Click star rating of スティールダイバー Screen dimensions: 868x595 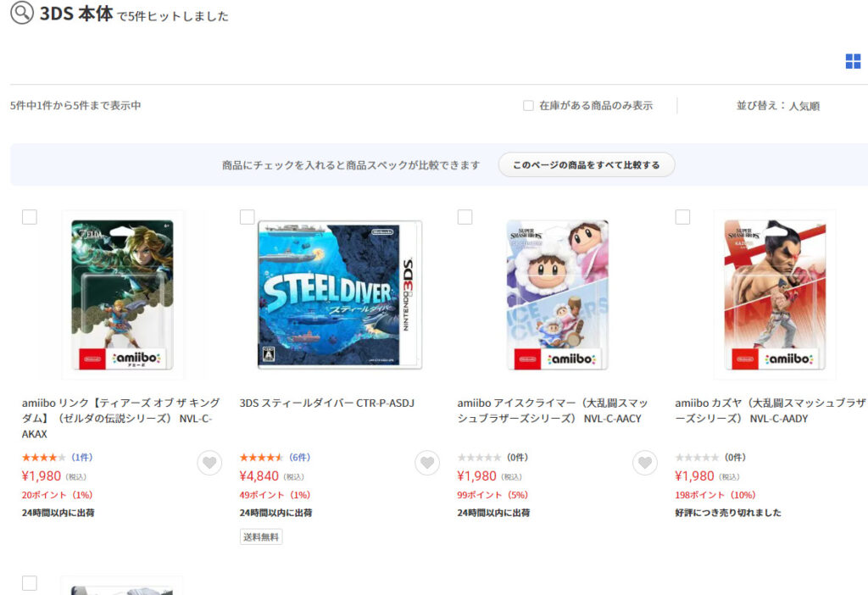261,458
